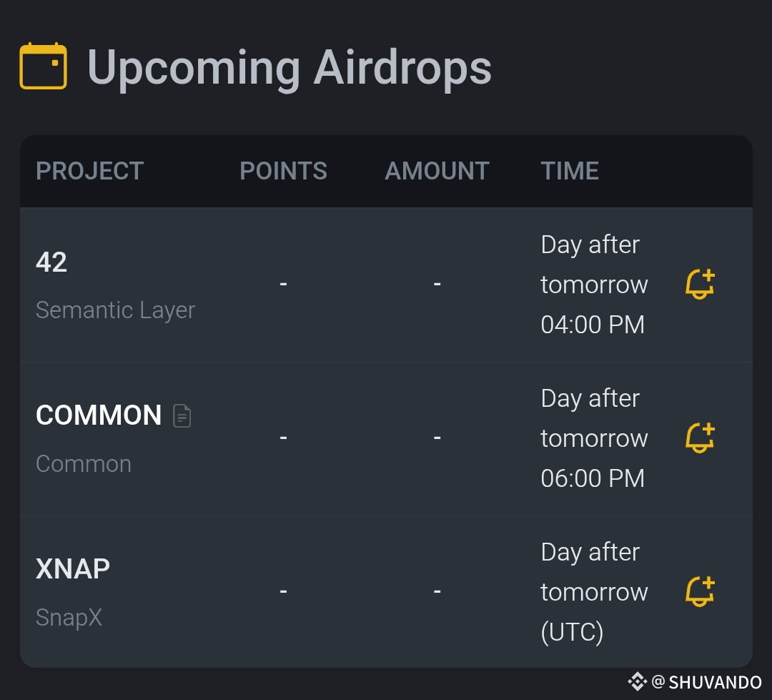
Task: Open the document icon next to COMMON
Action: (x=182, y=415)
